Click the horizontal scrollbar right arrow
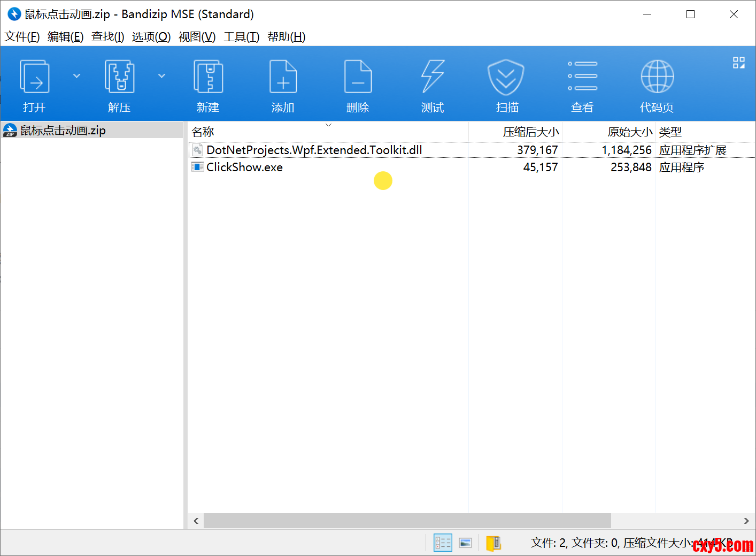The width and height of the screenshot is (756, 556). tap(746, 521)
